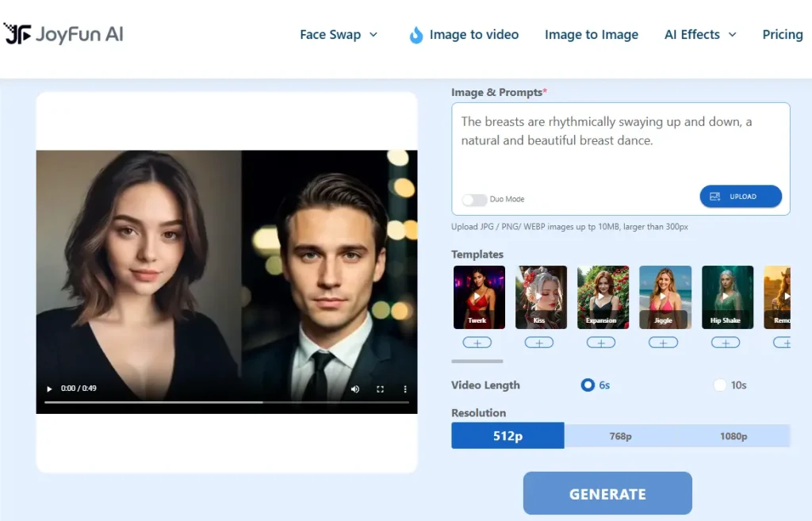Enter fullscreen mode on the video player

pos(381,389)
